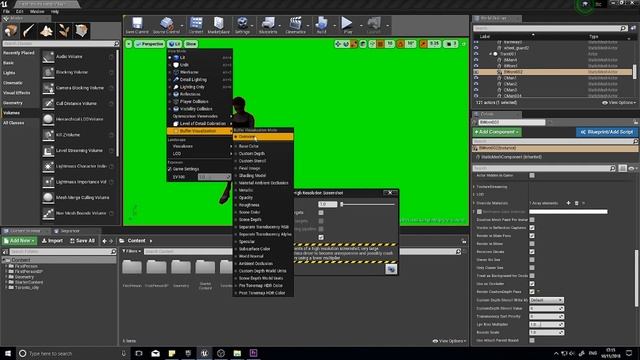The image size is (640, 360).
Task: Click the capture button in High Resolution Screenshot
Action: click(391, 269)
